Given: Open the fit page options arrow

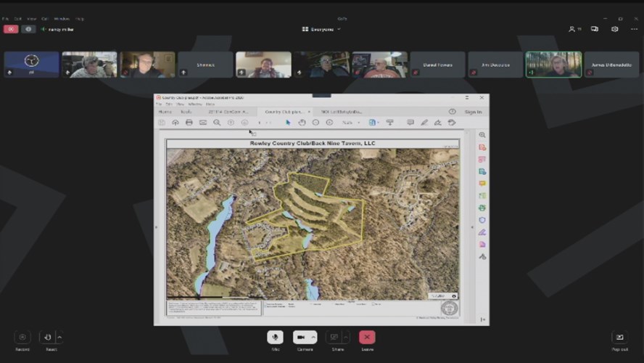Looking at the screenshot, I should [378, 123].
